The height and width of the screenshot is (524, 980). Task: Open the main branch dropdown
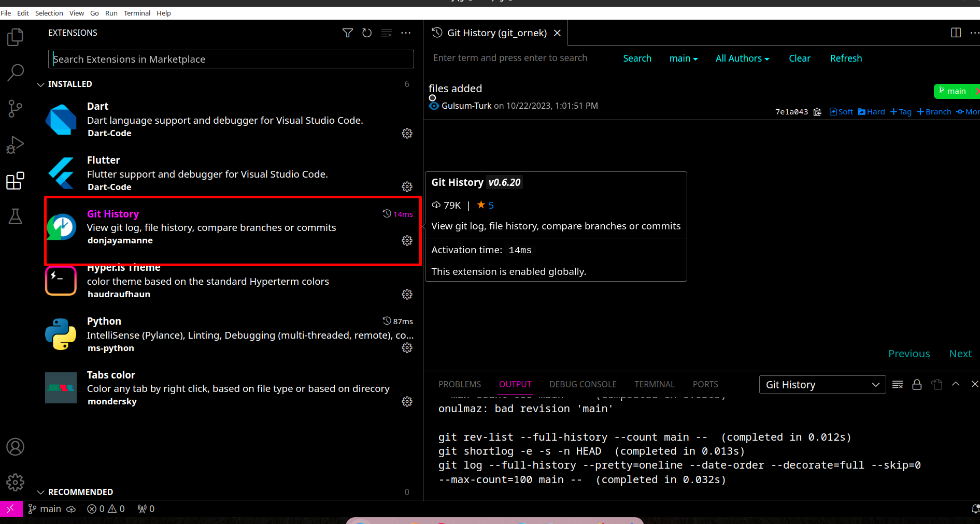point(684,59)
